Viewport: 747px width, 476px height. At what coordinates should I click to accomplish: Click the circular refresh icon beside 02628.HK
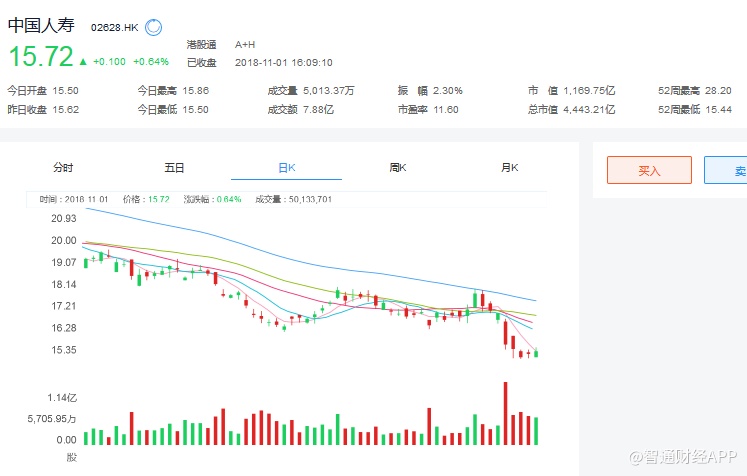pos(154,28)
